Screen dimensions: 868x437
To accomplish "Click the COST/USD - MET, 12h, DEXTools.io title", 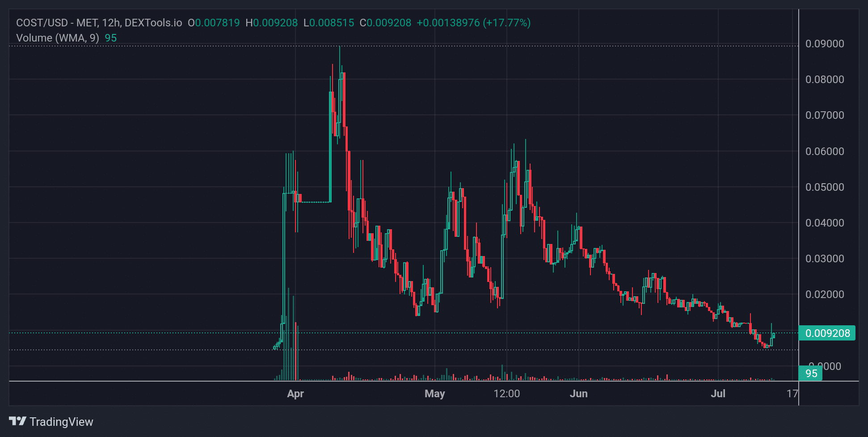I will tap(99, 23).
